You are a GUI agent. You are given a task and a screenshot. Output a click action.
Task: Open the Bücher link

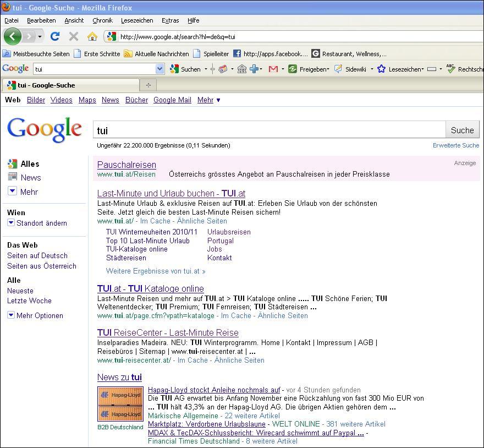coord(137,100)
